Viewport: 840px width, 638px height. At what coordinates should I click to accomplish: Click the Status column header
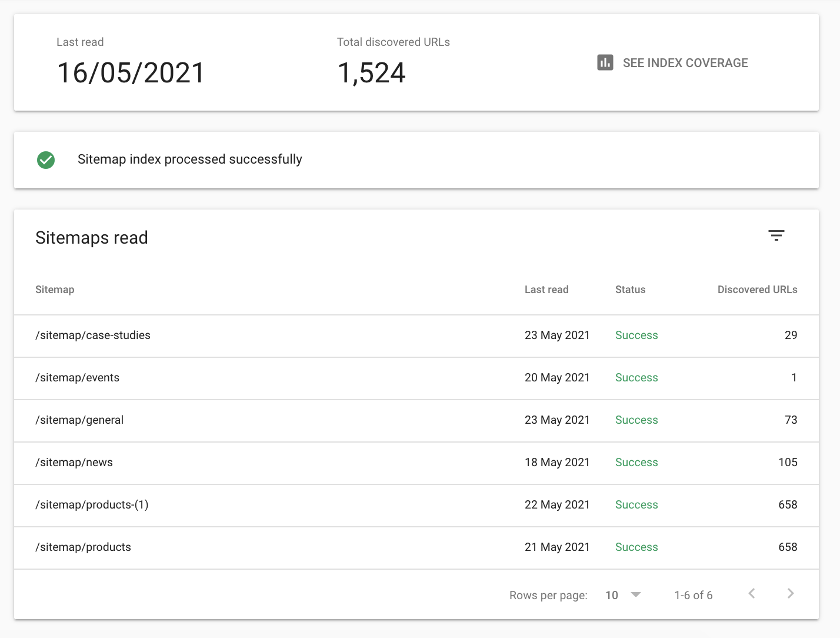pos(630,289)
